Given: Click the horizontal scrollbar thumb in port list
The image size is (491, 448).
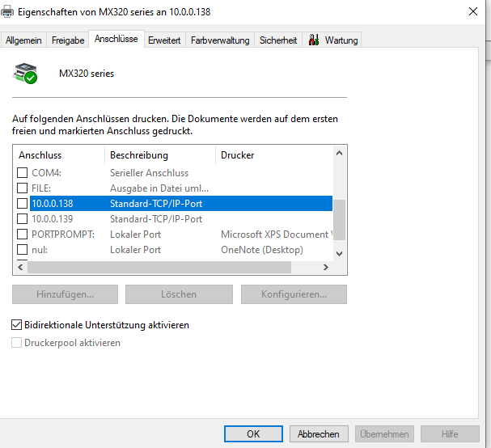Looking at the screenshot, I should [x=159, y=268].
